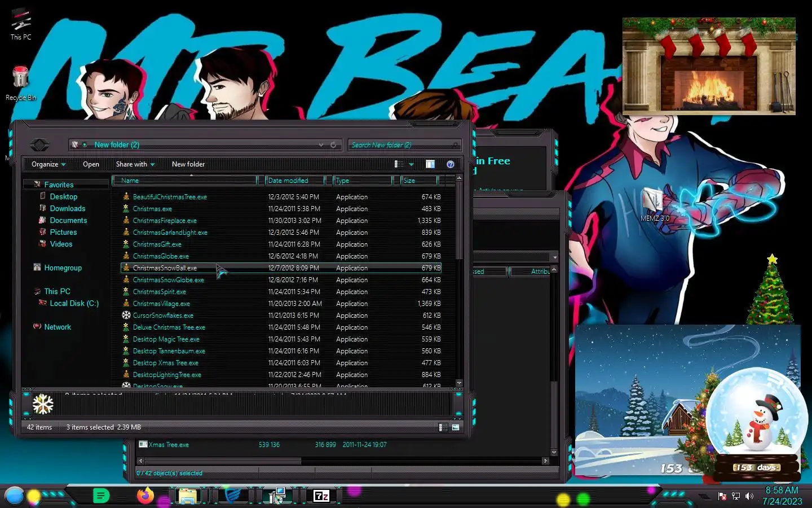Switch to large icons view in the status bar
The width and height of the screenshot is (812, 508).
click(456, 427)
